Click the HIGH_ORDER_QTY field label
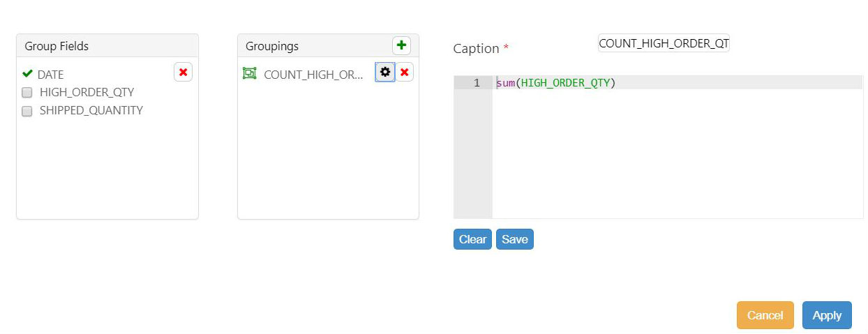The image size is (868, 334). pyautogui.click(x=87, y=92)
